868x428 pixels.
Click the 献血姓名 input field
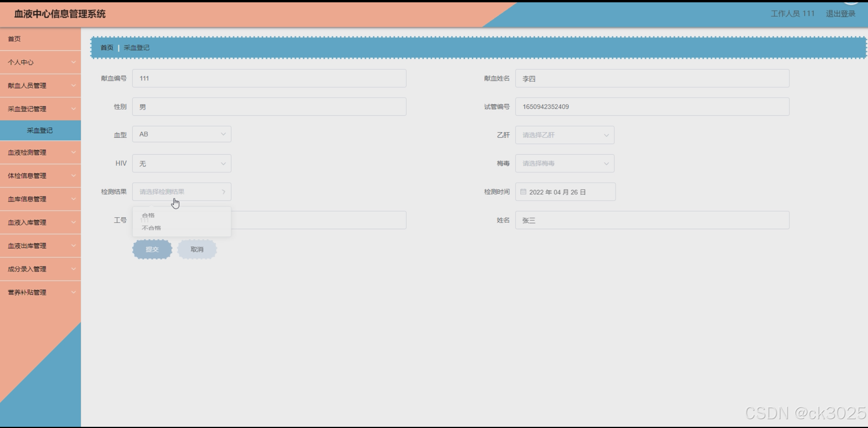[x=652, y=78]
